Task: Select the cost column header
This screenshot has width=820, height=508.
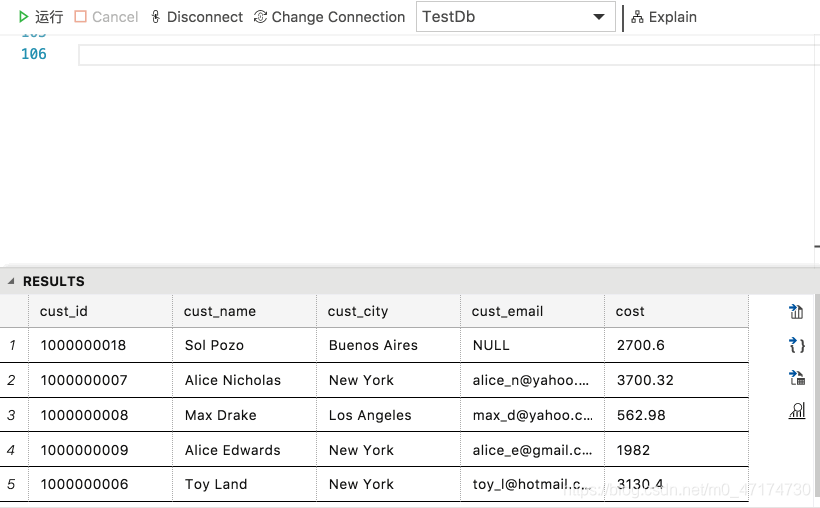Action: click(677, 311)
